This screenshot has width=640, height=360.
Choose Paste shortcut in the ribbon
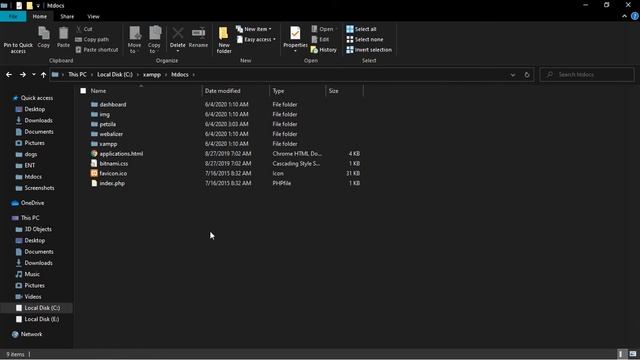point(97,50)
